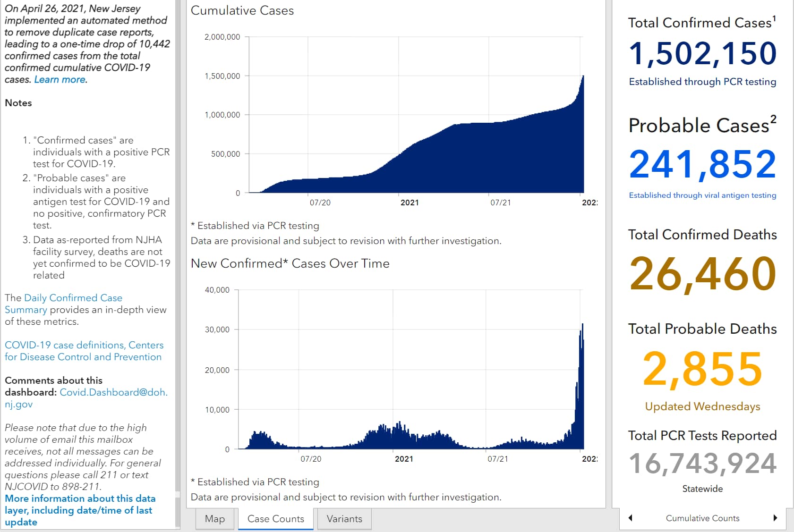Click the 2021 marker on Cumulative Cases axis
The height and width of the screenshot is (532, 794).
[x=410, y=203]
